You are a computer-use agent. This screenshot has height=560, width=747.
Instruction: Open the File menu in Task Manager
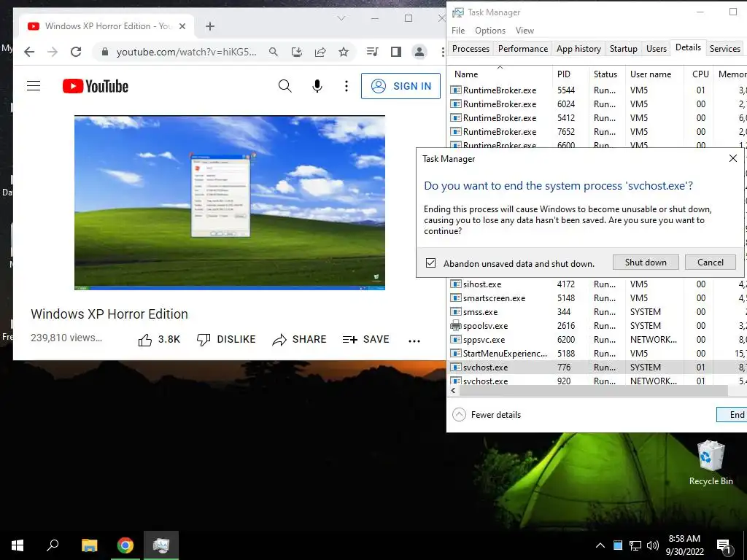coord(458,31)
